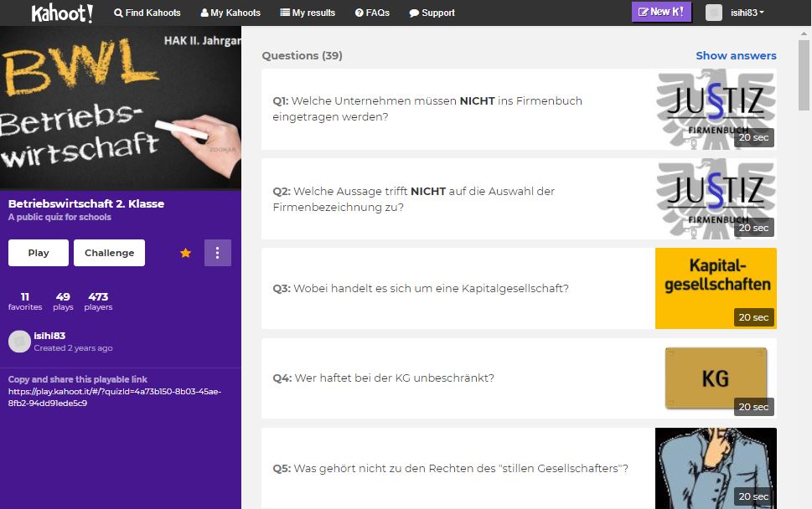
Task: Open the FAQs page
Action: pos(372,13)
